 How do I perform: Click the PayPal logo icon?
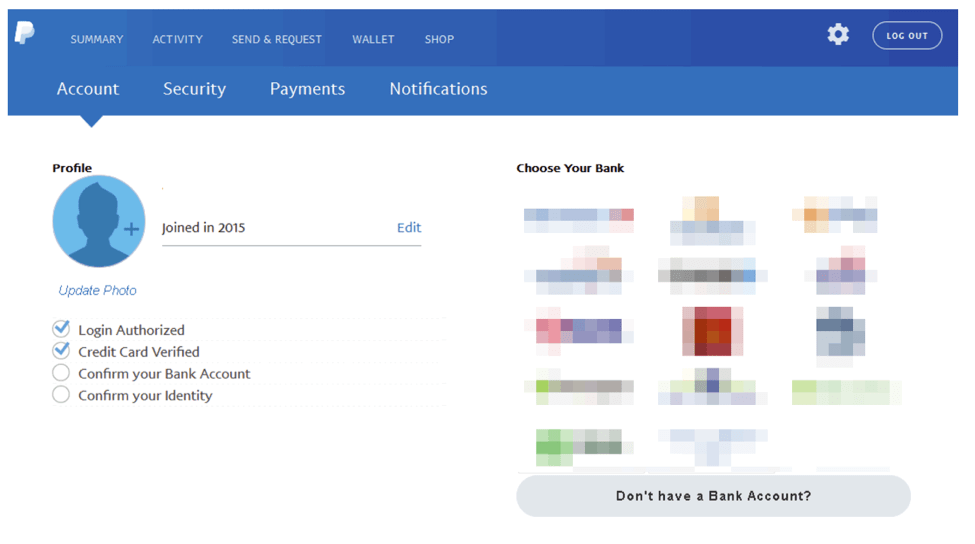coord(25,32)
